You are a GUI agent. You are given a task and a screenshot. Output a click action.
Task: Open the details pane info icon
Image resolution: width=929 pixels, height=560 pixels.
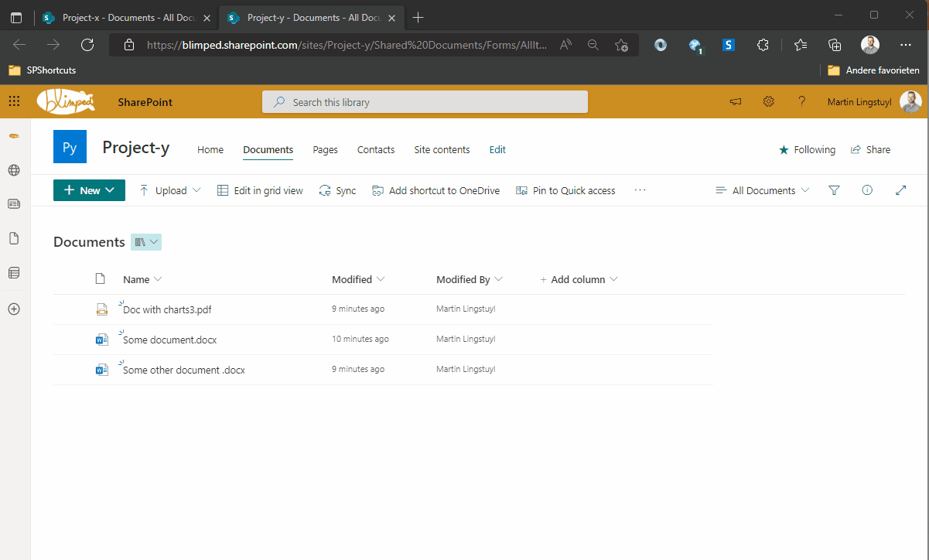click(867, 190)
